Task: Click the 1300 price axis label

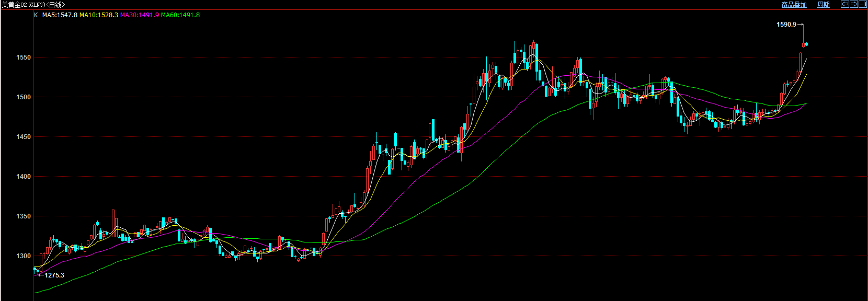Action: 24,256
